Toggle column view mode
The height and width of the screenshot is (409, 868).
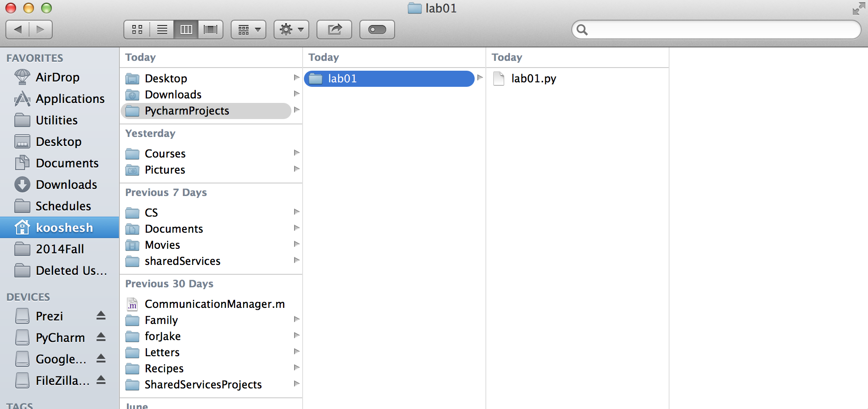pyautogui.click(x=186, y=30)
